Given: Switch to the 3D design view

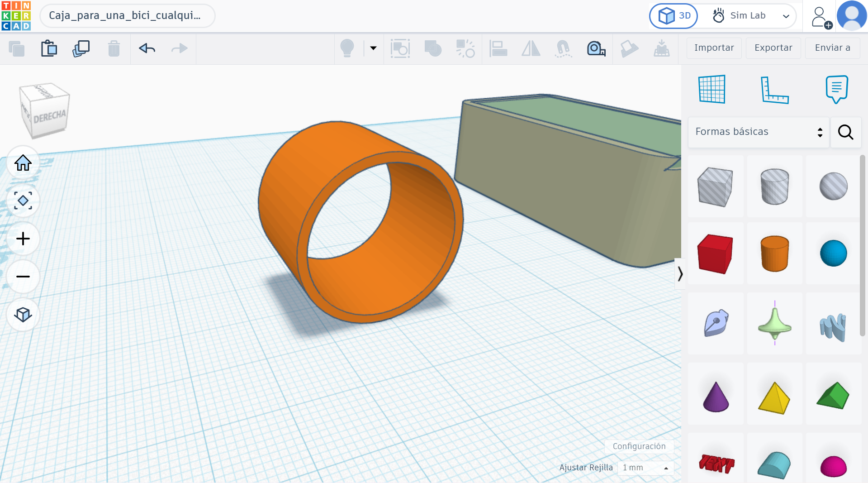Looking at the screenshot, I should click(x=674, y=16).
